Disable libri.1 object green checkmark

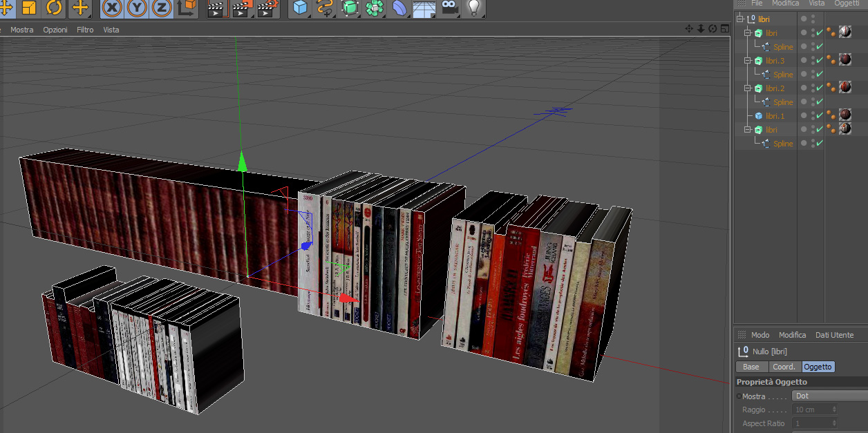pyautogui.click(x=820, y=115)
